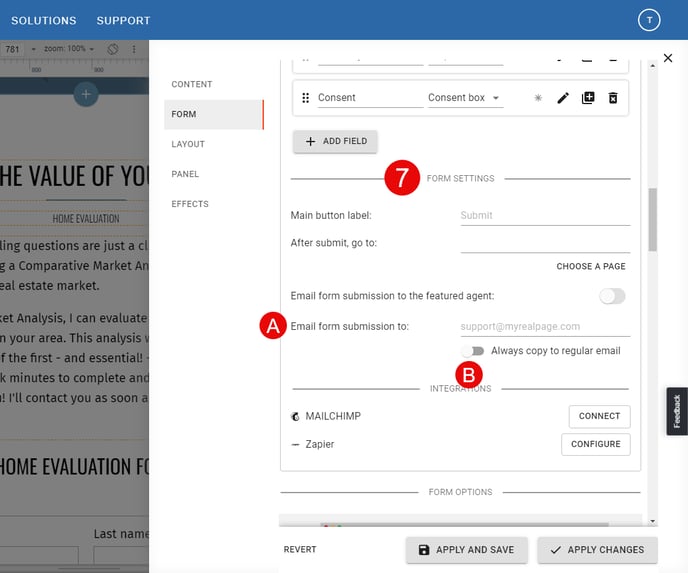This screenshot has width=688, height=573.
Task: Duplicate the Consent field
Action: [x=588, y=98]
